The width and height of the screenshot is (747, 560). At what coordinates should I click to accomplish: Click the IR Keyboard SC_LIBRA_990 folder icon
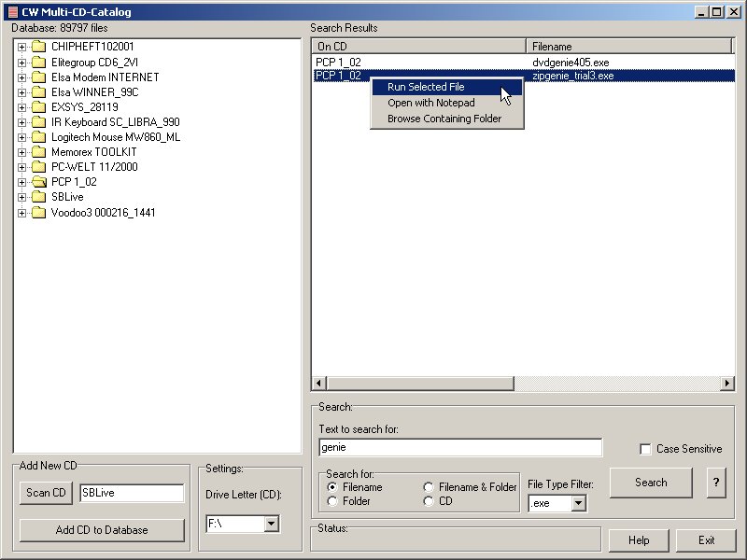(x=38, y=122)
